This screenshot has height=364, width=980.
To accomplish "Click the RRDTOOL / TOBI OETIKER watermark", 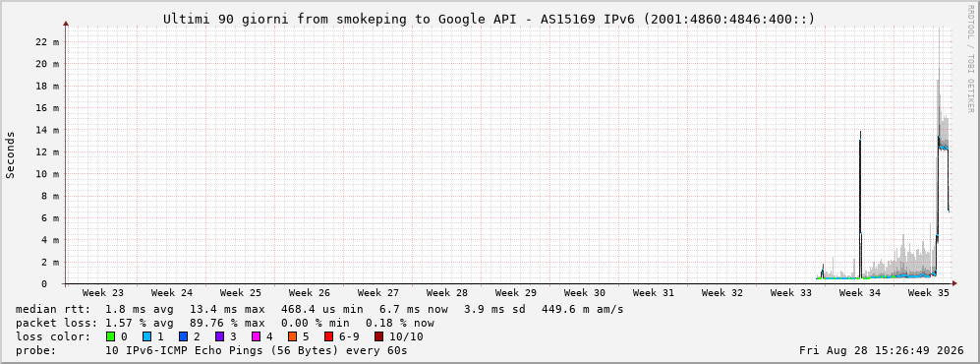I will point(970,59).
